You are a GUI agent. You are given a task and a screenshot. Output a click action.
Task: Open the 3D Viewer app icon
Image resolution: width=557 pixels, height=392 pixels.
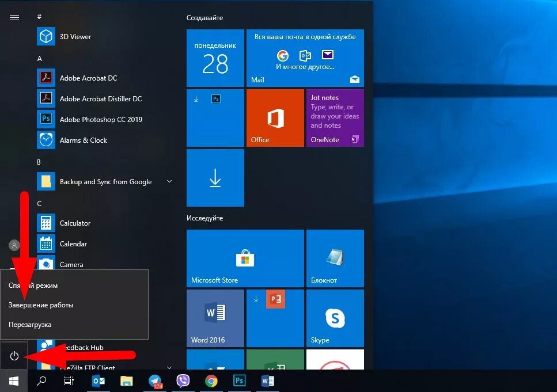[x=46, y=36]
